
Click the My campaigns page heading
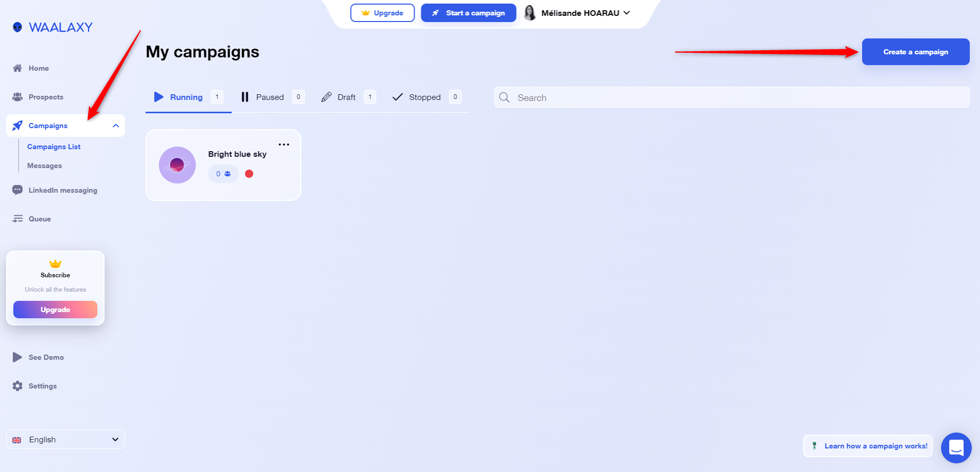point(202,52)
